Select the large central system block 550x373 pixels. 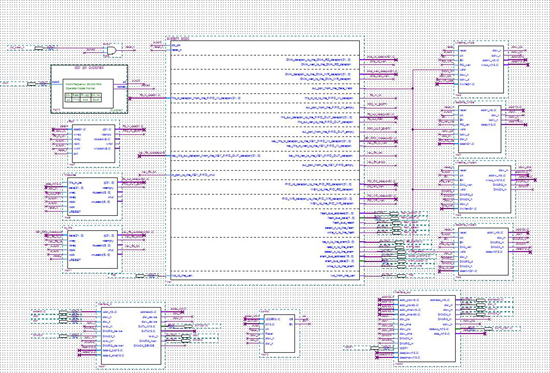(265, 160)
